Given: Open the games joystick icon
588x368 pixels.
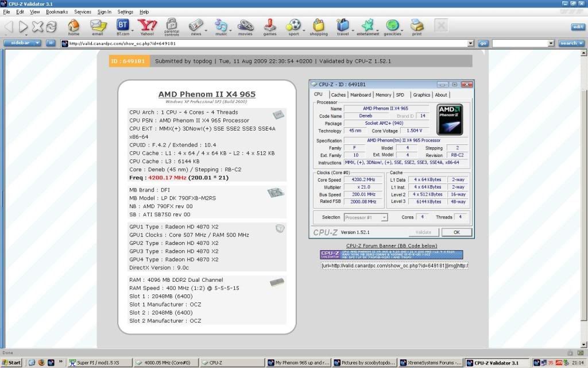Looking at the screenshot, I should click(270, 27).
